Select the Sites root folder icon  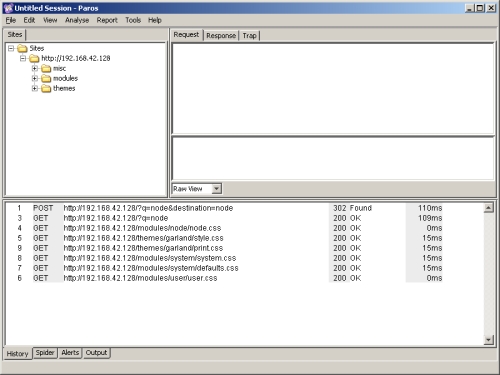click(x=22, y=49)
